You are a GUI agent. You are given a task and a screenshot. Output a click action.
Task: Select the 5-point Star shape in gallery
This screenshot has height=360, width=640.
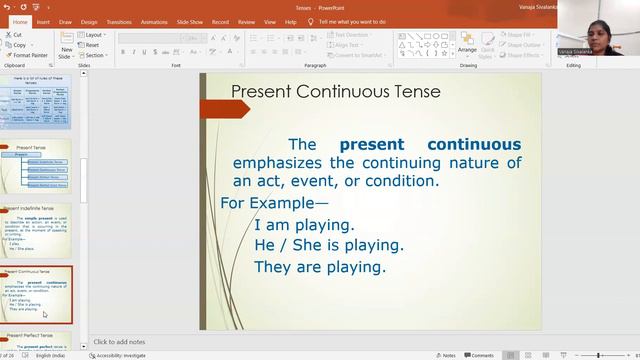[x=444, y=53]
